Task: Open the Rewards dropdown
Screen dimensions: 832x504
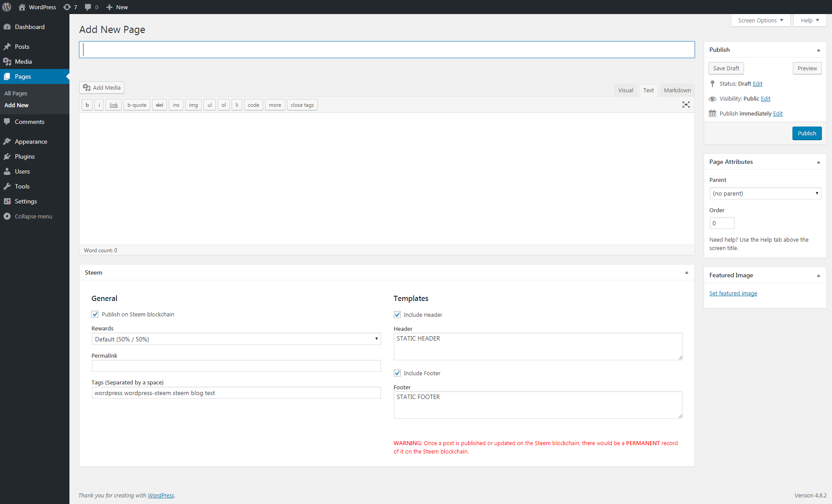Action: pyautogui.click(x=236, y=339)
